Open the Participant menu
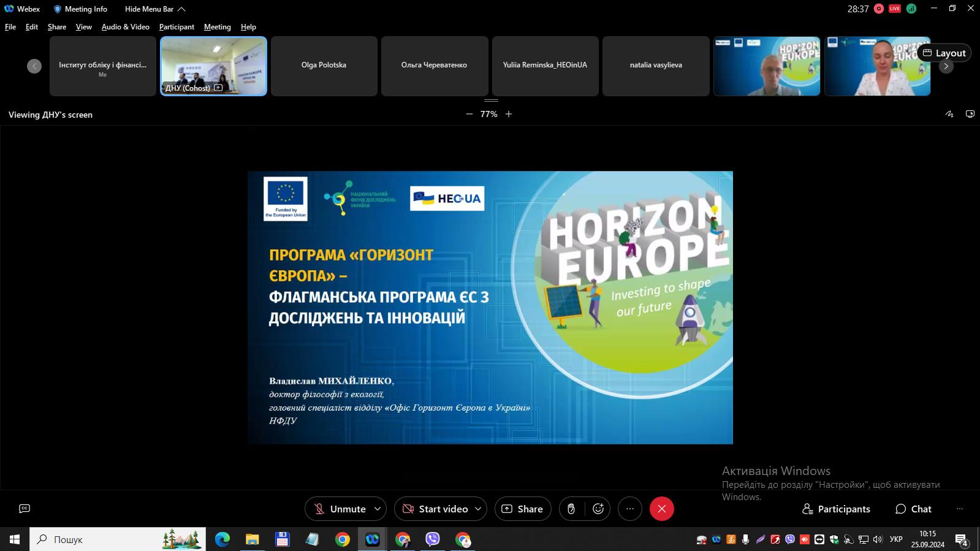The height and width of the screenshot is (551, 980). coord(177,27)
